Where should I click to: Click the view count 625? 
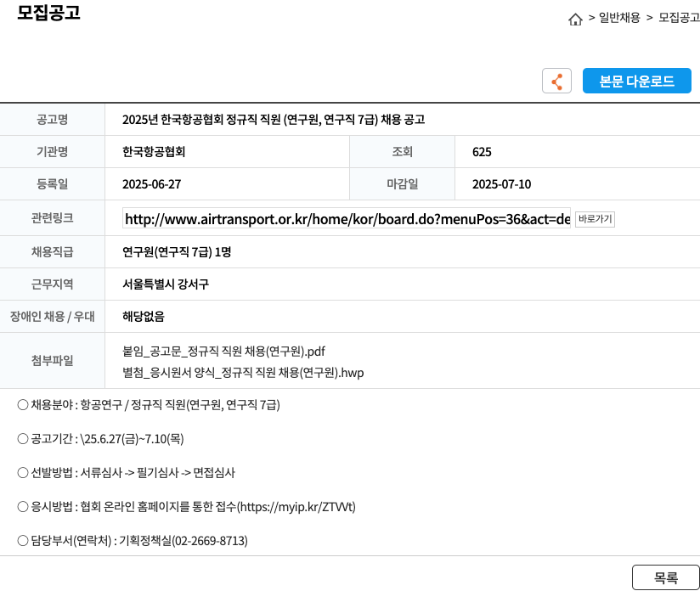[482, 152]
